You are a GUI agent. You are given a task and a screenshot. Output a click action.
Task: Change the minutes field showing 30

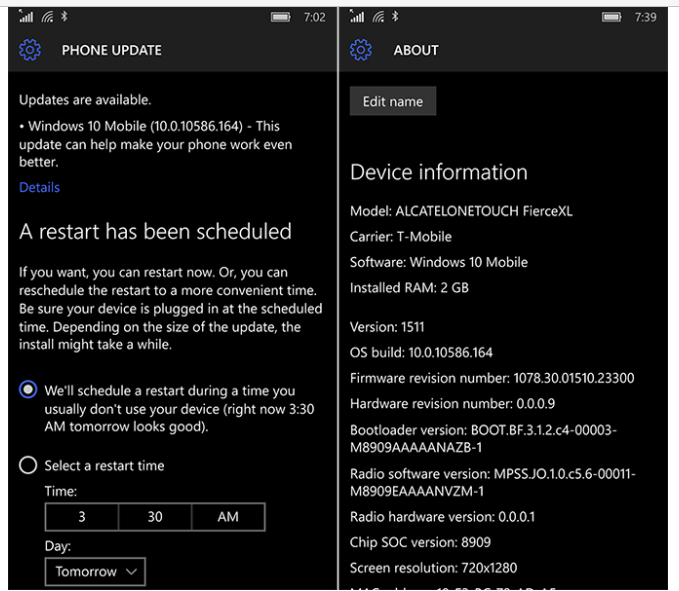click(155, 517)
